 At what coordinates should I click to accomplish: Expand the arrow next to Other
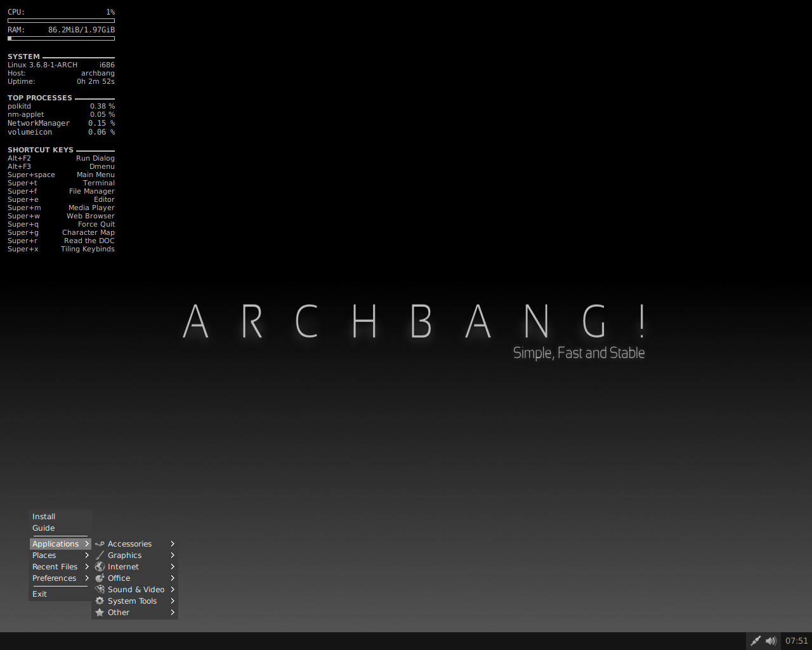pyautogui.click(x=173, y=613)
